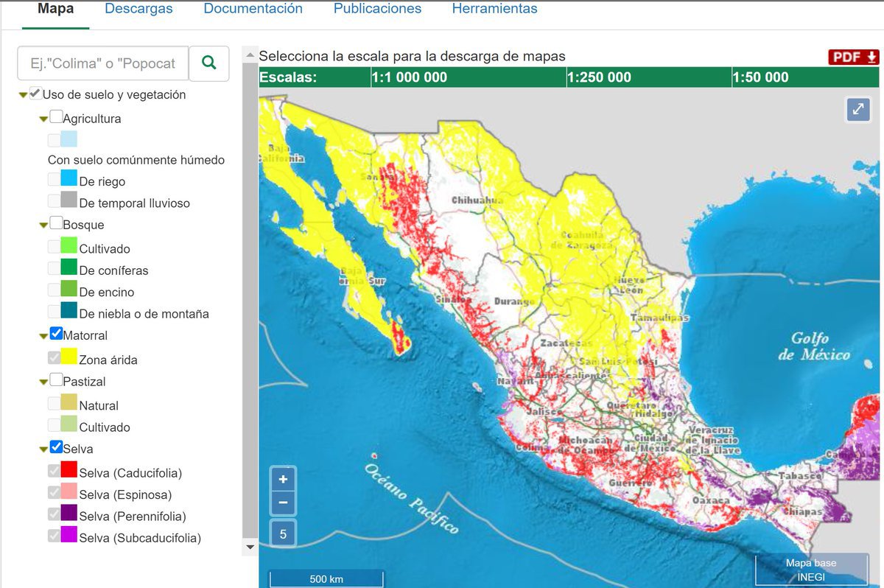Viewport: 884px width, 588px height.
Task: Collapse the Bosque category triangle
Action: [43, 225]
